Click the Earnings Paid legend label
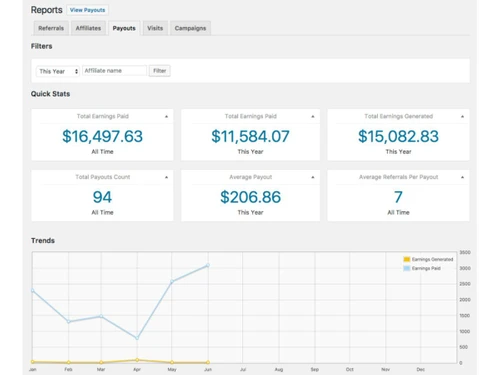500x375 pixels. [x=426, y=268]
